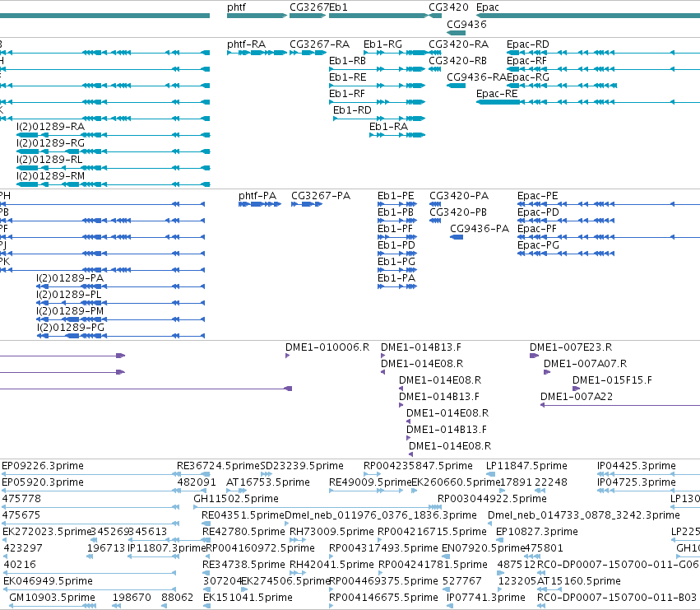Select the l(2)01289-RM transcript label
This screenshot has height=610, width=700.
[50, 176]
